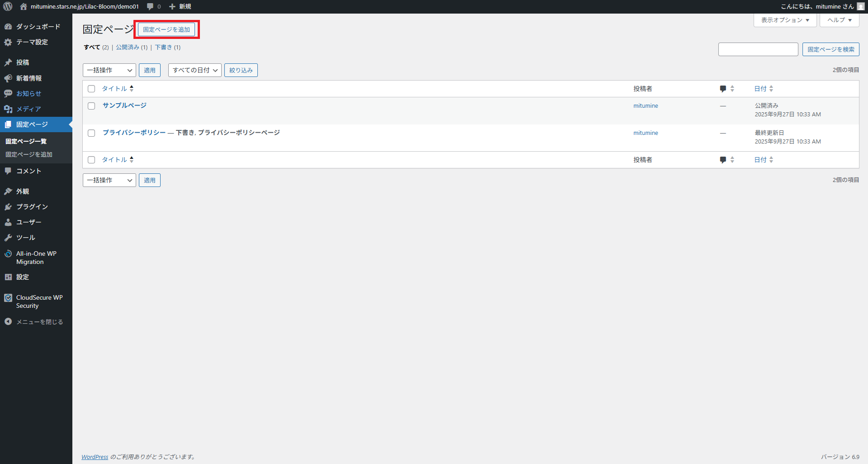
Task: Tick the checkbox for サンプルページ row
Action: coord(91,106)
